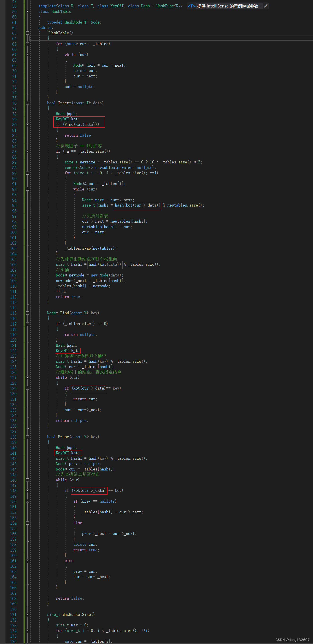Viewport: 313px width, 644px height.
Task: Collapse the if (_tables.size() == 0) block
Action: click(27, 324)
